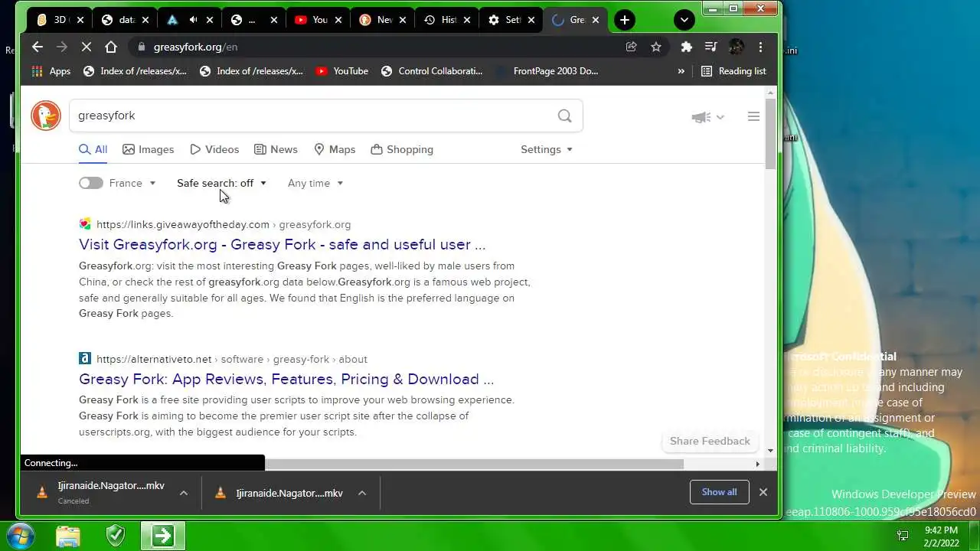
Task: Open the Settings dropdown on results
Action: (547, 149)
